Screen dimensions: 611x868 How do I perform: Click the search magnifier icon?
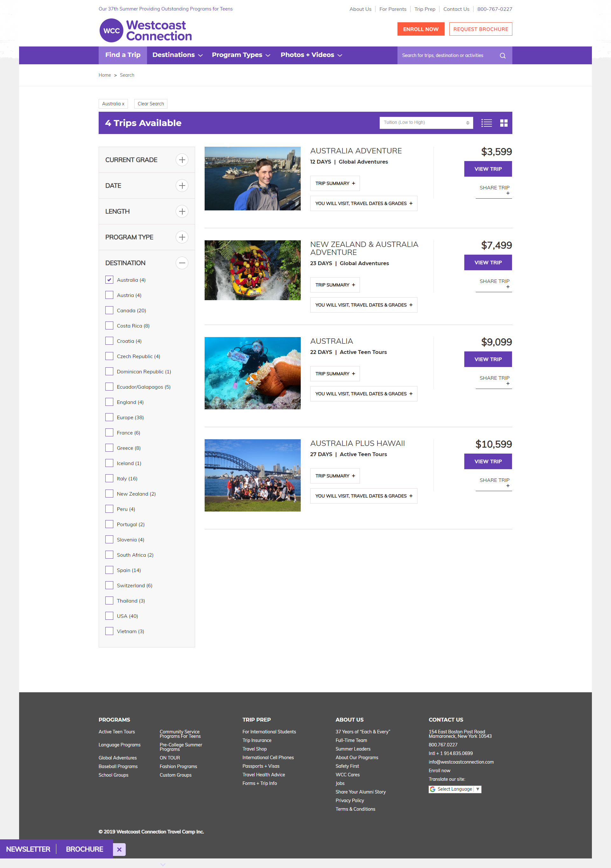[502, 56]
